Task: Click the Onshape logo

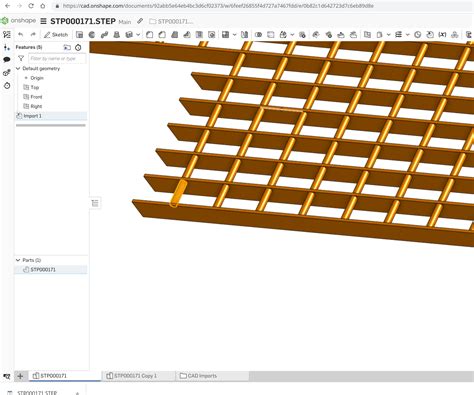Action: [19, 21]
